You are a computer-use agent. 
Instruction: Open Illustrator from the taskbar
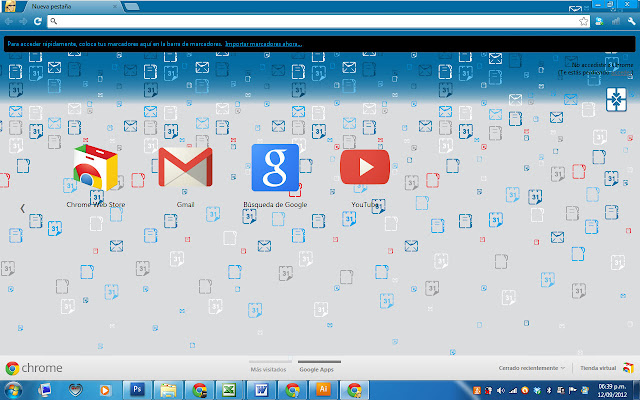[323, 390]
